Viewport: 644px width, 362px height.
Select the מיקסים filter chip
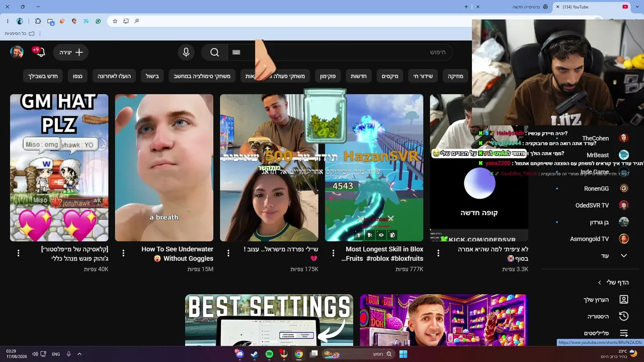(389, 76)
